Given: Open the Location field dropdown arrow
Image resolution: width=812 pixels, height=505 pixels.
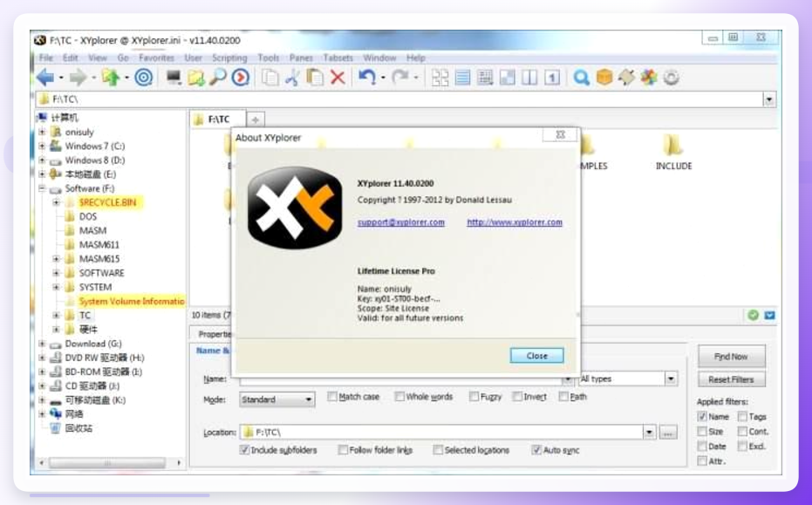Looking at the screenshot, I should click(649, 432).
